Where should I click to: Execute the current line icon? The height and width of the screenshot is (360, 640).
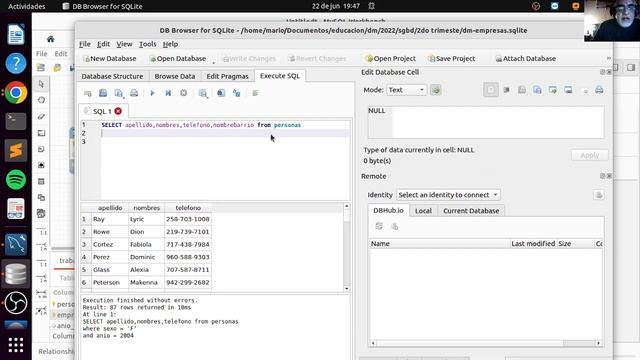(168, 93)
